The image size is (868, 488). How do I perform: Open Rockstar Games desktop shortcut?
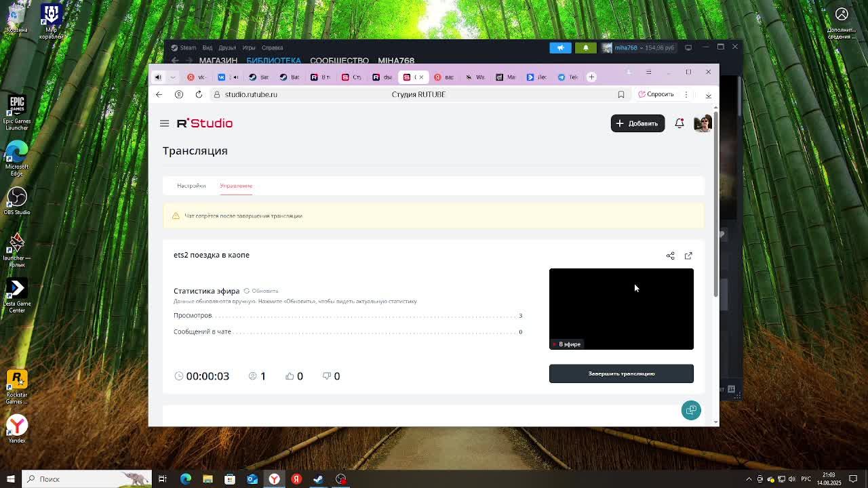(17, 388)
